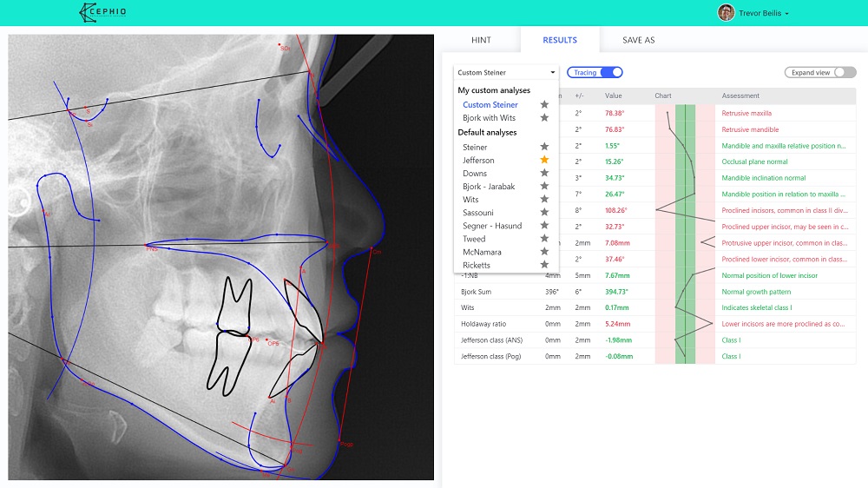Click the star icon next to Custom Steiner
Viewport: 868px width, 488px height.
pos(544,105)
